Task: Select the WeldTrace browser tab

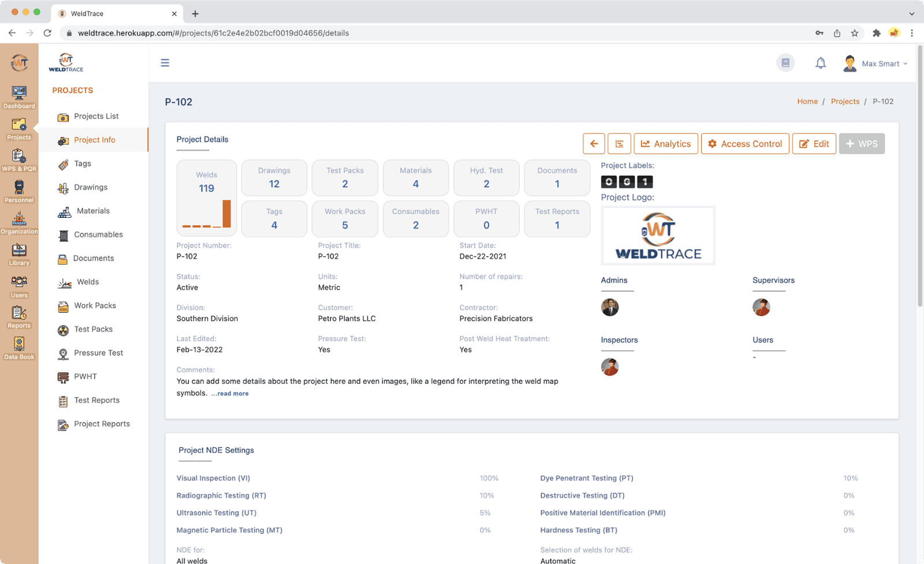Action: (x=85, y=13)
